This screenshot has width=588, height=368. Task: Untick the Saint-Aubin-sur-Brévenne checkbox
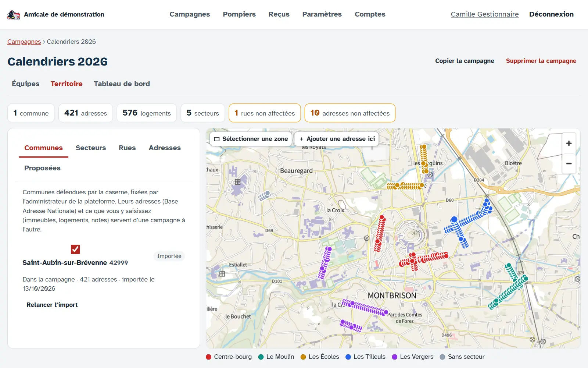pos(75,249)
